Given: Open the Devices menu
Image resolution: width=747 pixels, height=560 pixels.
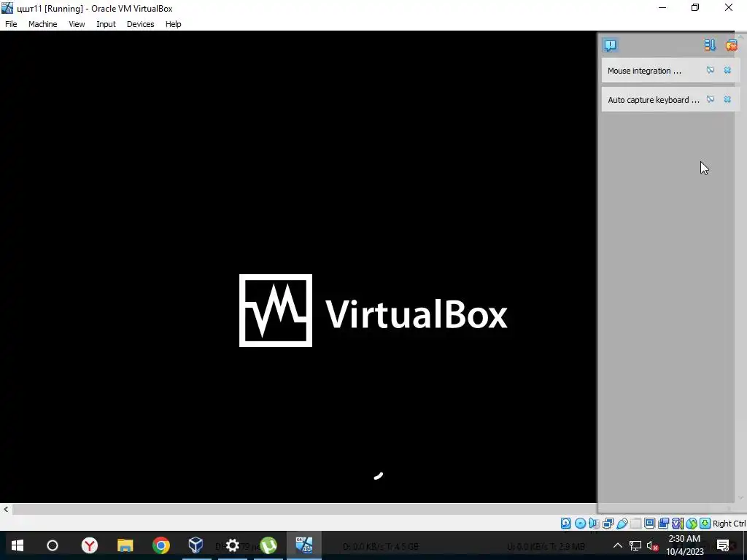Looking at the screenshot, I should (141, 24).
